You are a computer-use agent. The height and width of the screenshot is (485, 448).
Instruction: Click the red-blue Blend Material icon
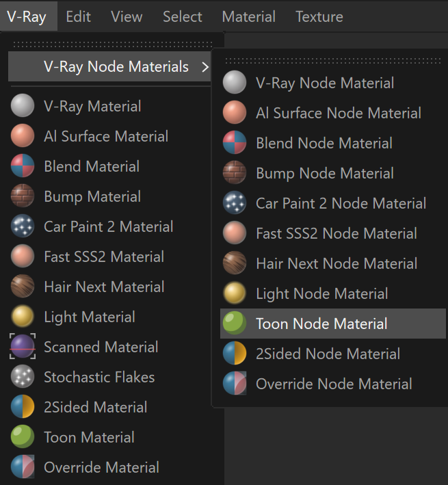tap(23, 166)
